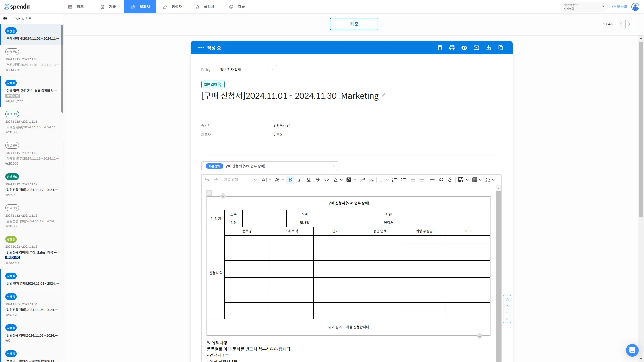Expand the 구매 신청서 template dropdown

pos(333,166)
